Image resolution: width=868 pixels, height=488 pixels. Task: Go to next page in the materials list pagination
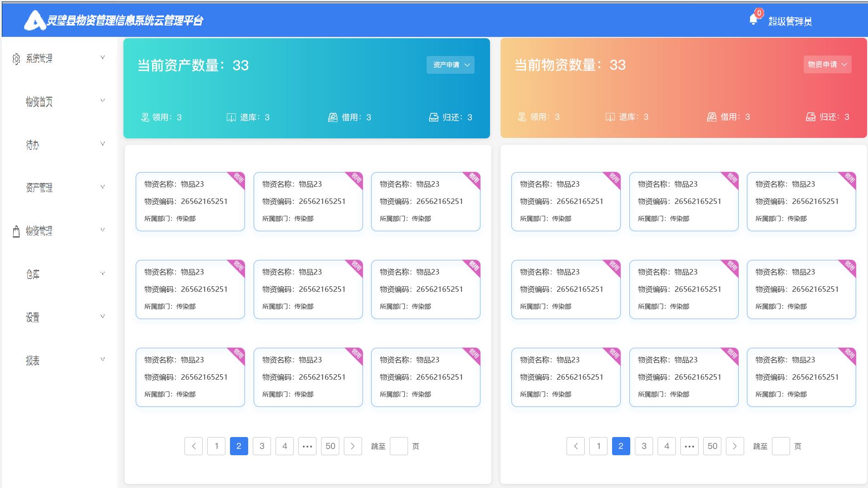(735, 446)
